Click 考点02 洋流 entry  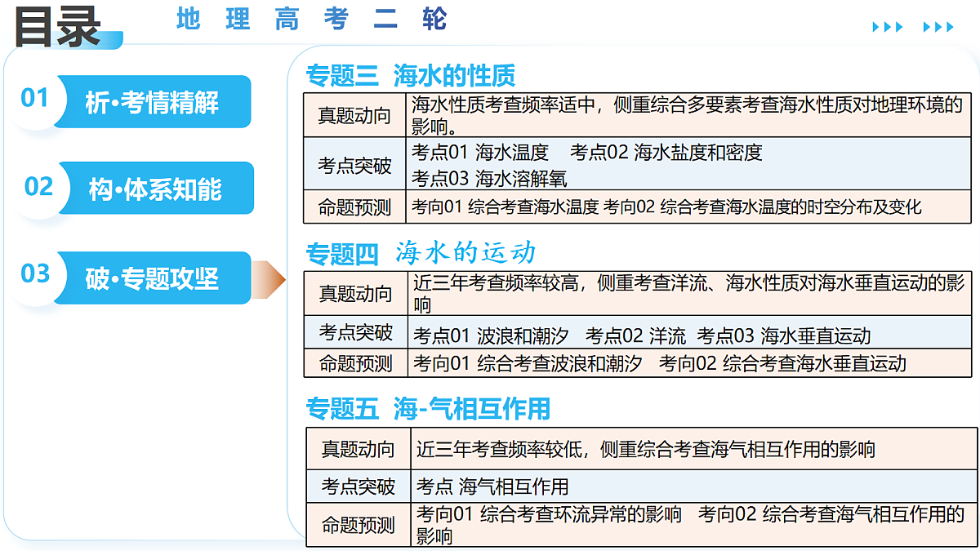pyautogui.click(x=636, y=335)
